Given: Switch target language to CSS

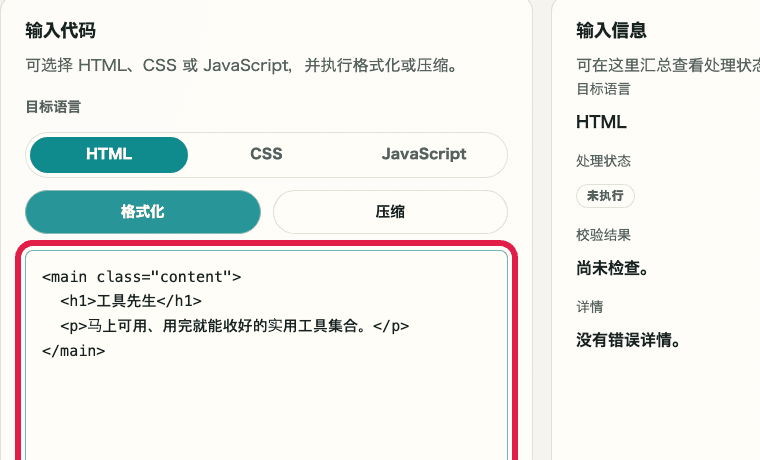Looking at the screenshot, I should click(266, 155).
